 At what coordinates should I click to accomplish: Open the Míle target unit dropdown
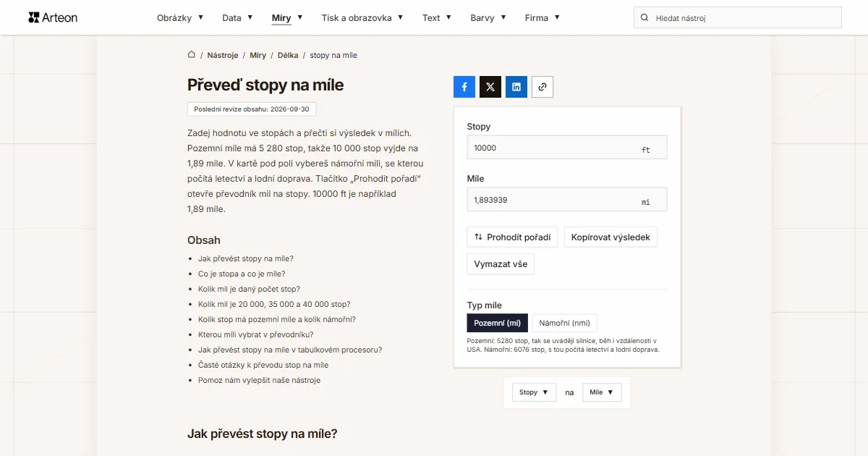click(602, 392)
